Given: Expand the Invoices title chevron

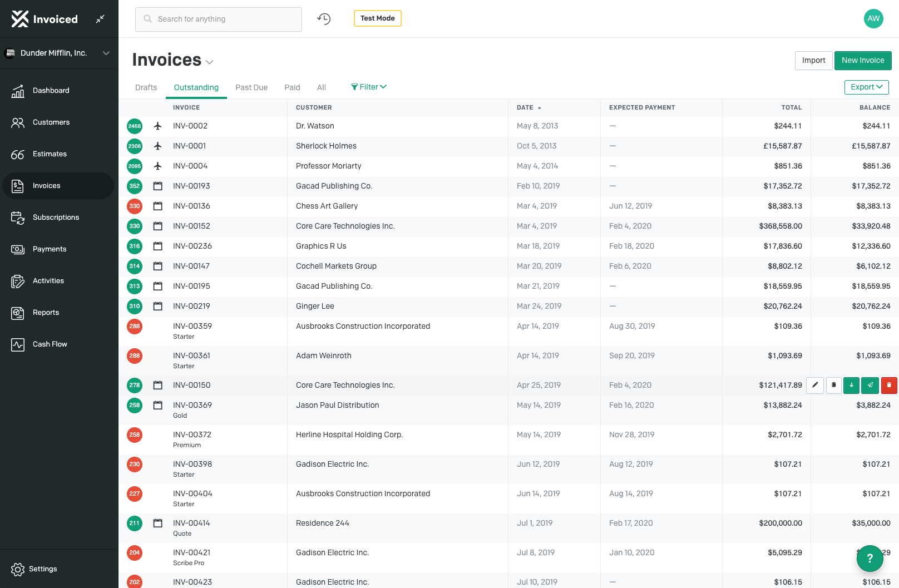Looking at the screenshot, I should (x=210, y=62).
